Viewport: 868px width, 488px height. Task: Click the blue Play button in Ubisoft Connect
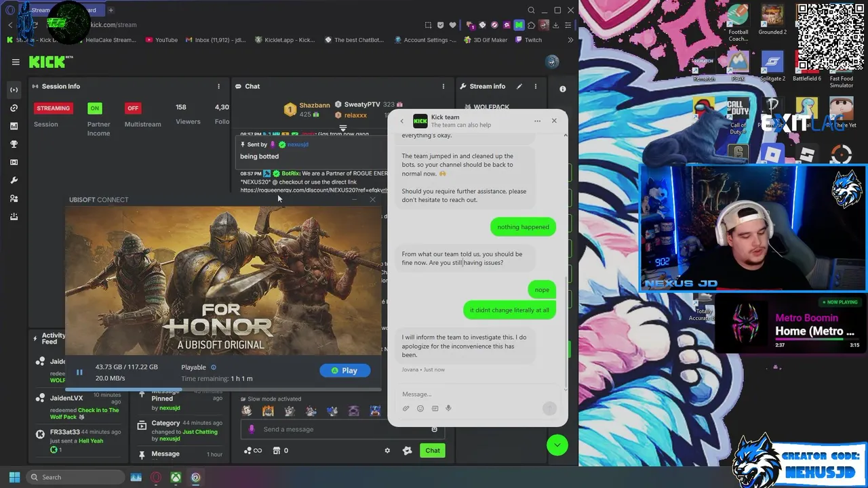coord(345,371)
